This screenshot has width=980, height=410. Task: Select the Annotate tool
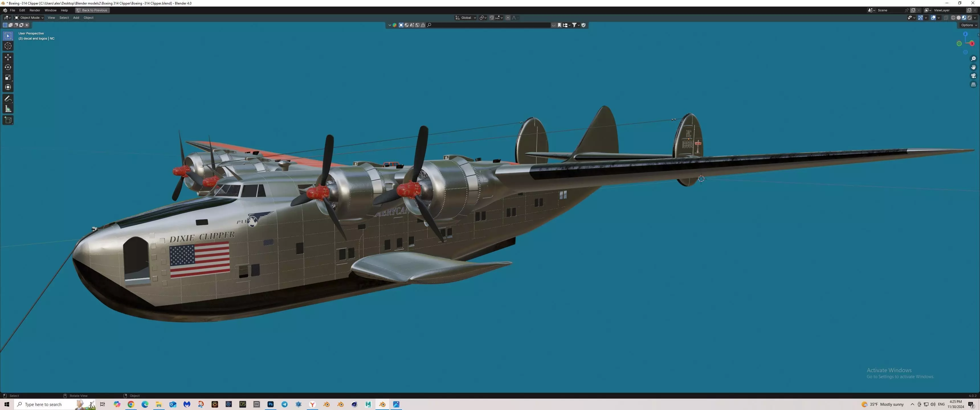tap(8, 99)
